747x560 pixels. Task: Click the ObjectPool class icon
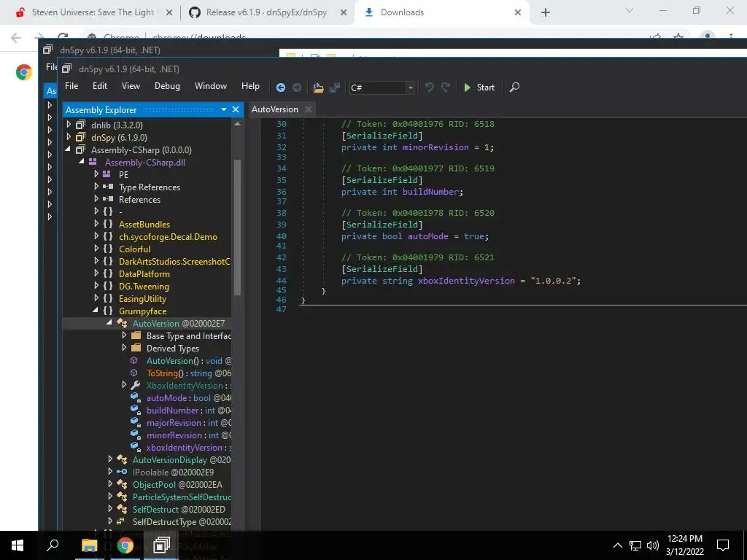tap(122, 484)
